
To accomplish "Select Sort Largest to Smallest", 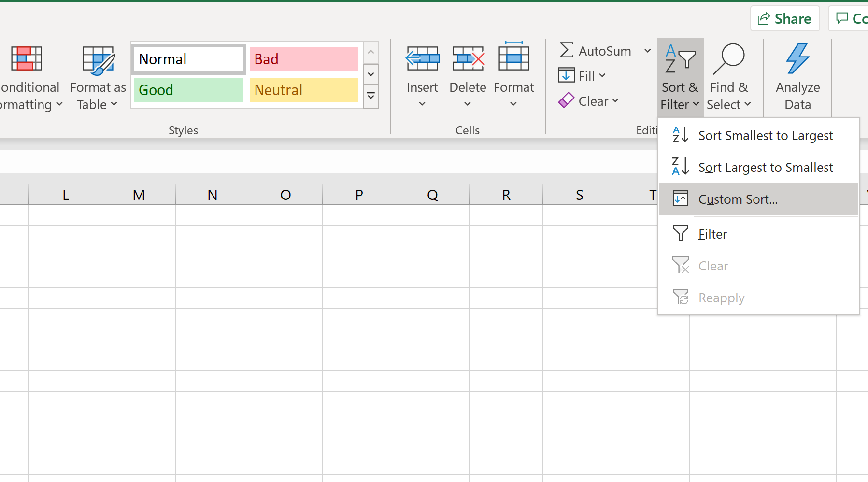I will 765,168.
